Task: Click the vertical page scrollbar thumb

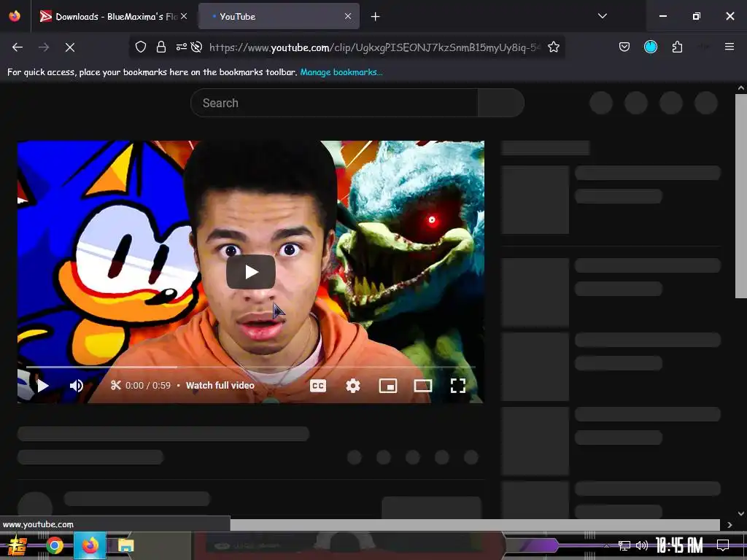Action: tap(741, 195)
